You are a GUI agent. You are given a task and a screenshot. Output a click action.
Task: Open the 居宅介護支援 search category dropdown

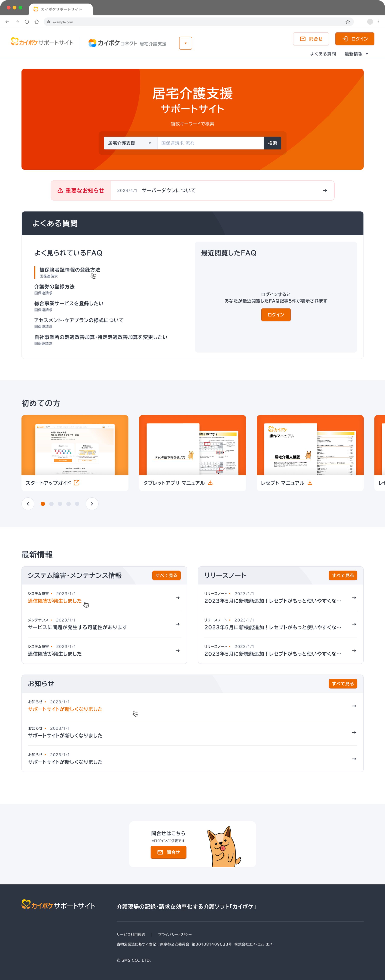130,143
